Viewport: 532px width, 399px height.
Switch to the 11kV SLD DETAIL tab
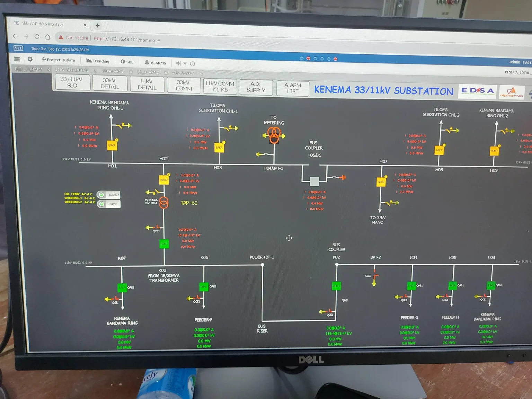coord(72,70)
